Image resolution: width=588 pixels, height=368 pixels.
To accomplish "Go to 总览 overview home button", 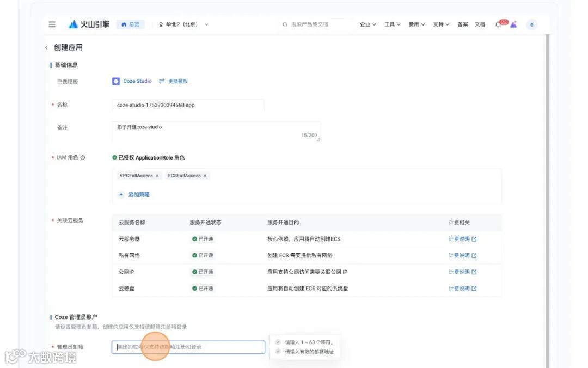I will [130, 24].
